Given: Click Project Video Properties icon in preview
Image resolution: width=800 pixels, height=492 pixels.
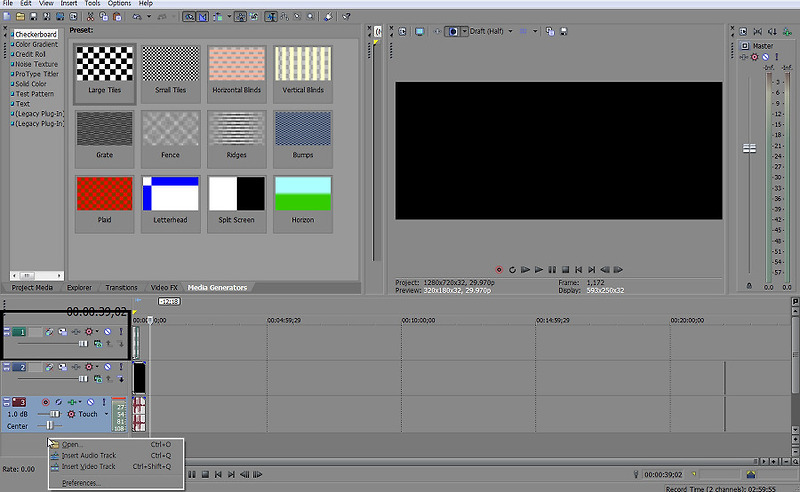Looking at the screenshot, I should click(403, 32).
